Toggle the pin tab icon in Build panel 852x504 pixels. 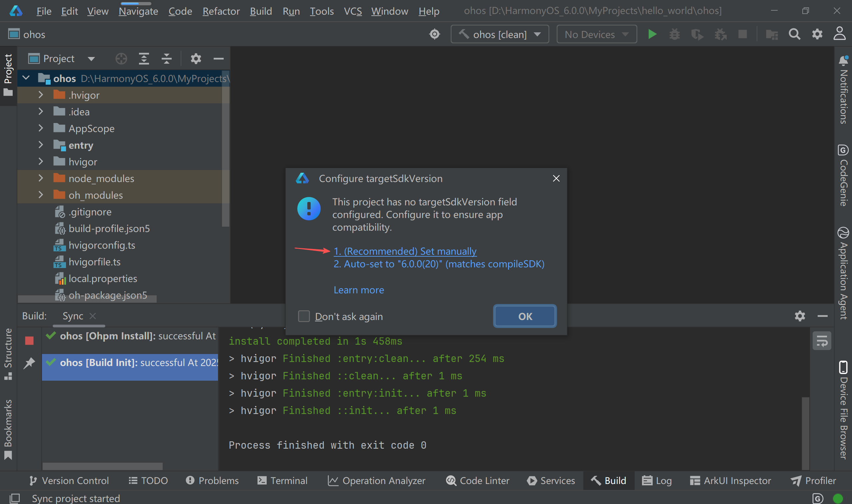pyautogui.click(x=30, y=363)
